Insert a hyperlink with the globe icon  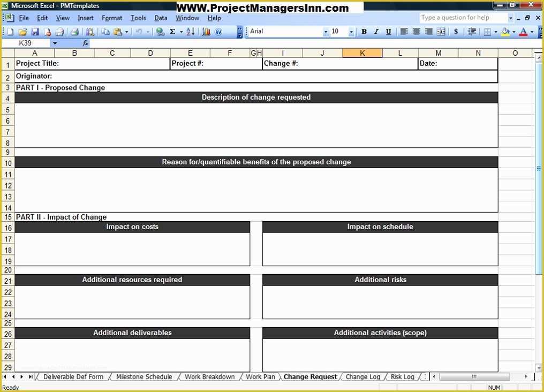160,32
